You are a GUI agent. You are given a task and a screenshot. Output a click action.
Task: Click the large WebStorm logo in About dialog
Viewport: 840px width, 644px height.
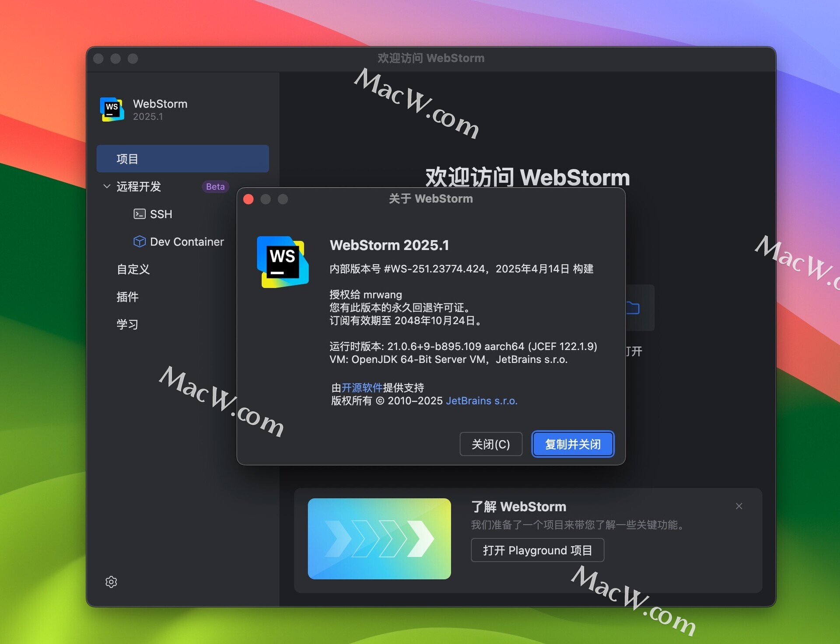[x=283, y=262]
